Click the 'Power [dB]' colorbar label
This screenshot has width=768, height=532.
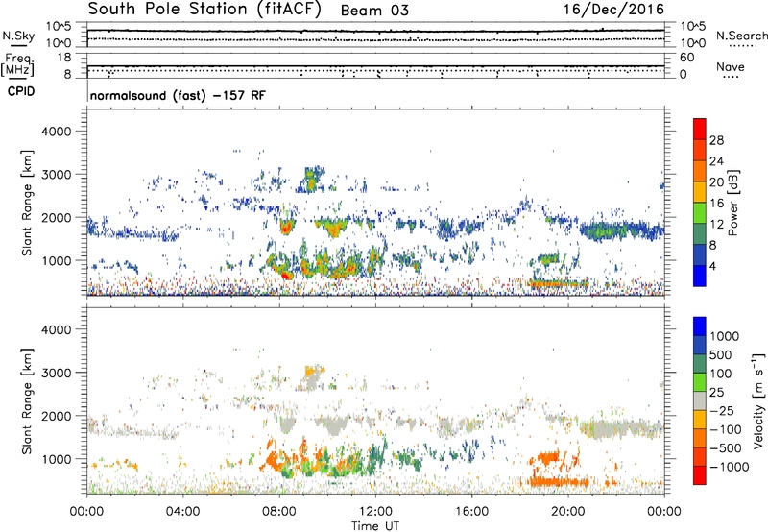(x=732, y=203)
